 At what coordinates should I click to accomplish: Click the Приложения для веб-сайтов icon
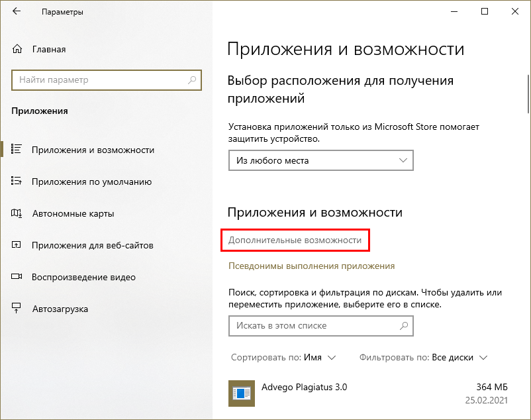pos(17,245)
